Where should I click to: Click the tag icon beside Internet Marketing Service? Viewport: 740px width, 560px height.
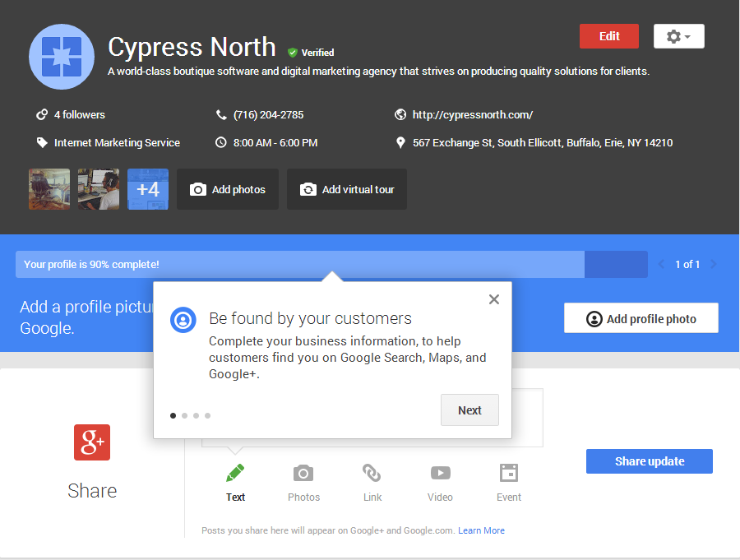tap(42, 142)
